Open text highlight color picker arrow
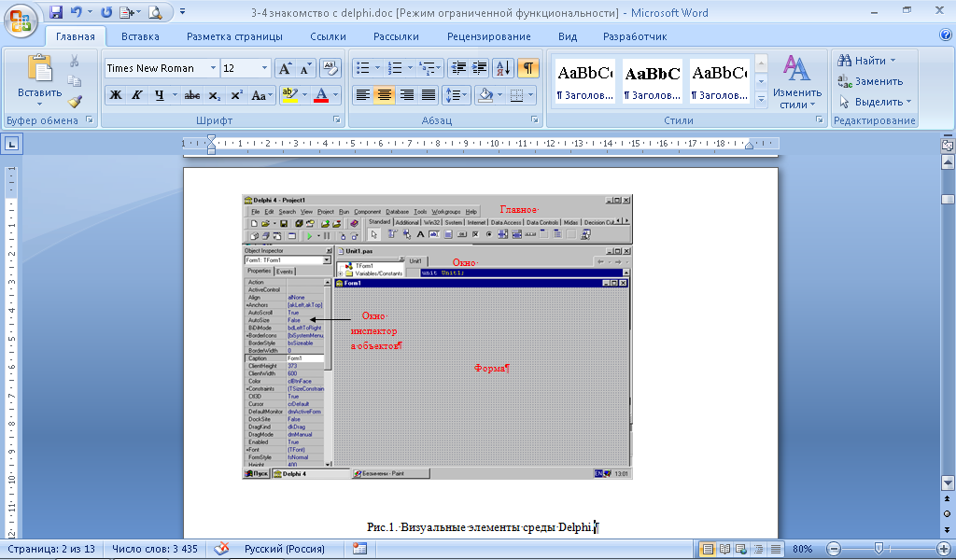The image size is (956, 560). [x=304, y=95]
